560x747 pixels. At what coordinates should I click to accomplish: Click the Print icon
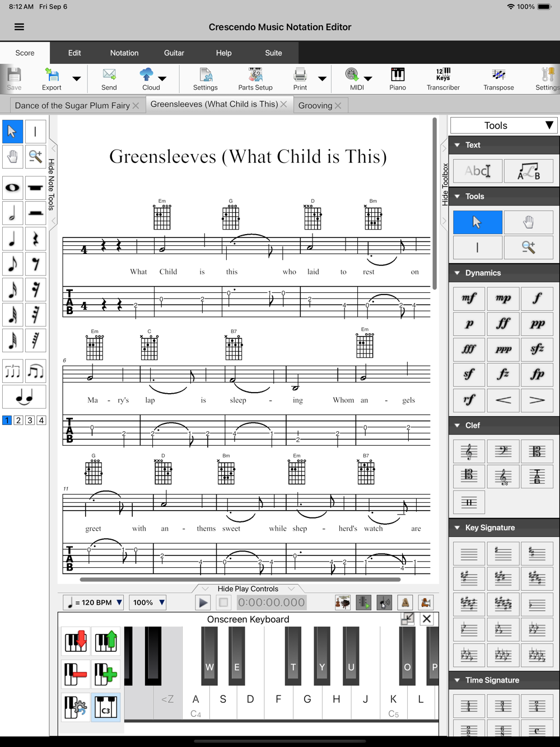pyautogui.click(x=300, y=79)
